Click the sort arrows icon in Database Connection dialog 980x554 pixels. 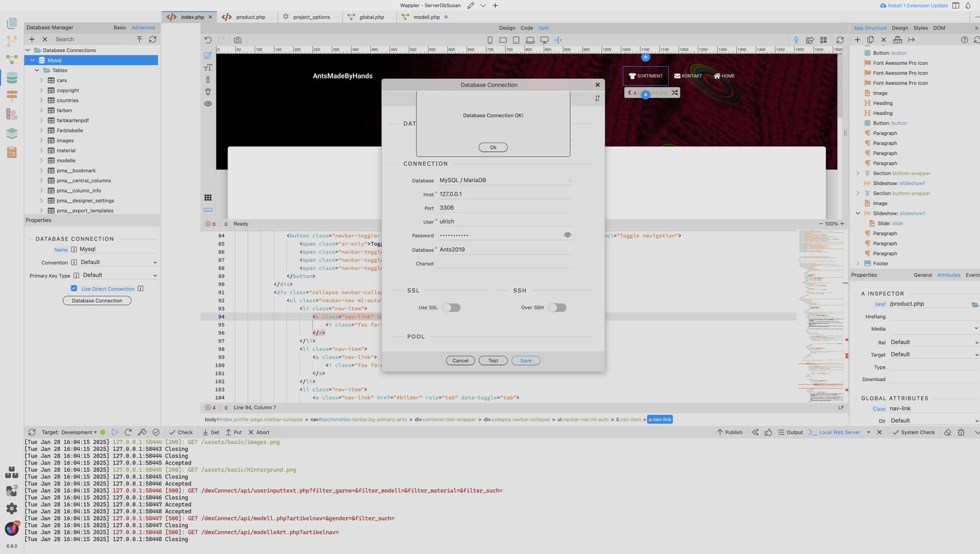(x=597, y=98)
